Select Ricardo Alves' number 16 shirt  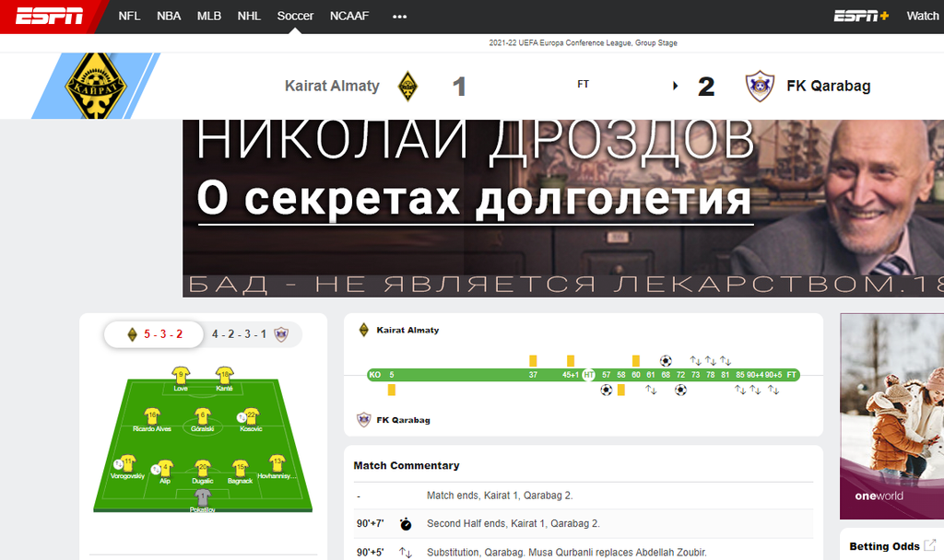(x=152, y=415)
